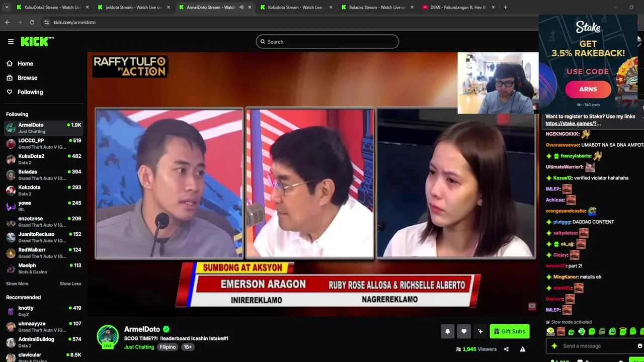Viewport: 644px width, 362px height.
Task: Click the streamer webcam overlay
Action: pyautogui.click(x=498, y=83)
